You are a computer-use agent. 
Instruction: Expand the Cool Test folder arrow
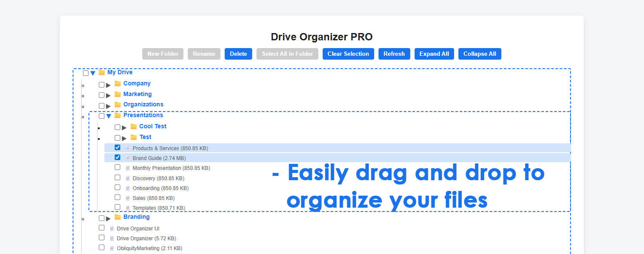124,127
